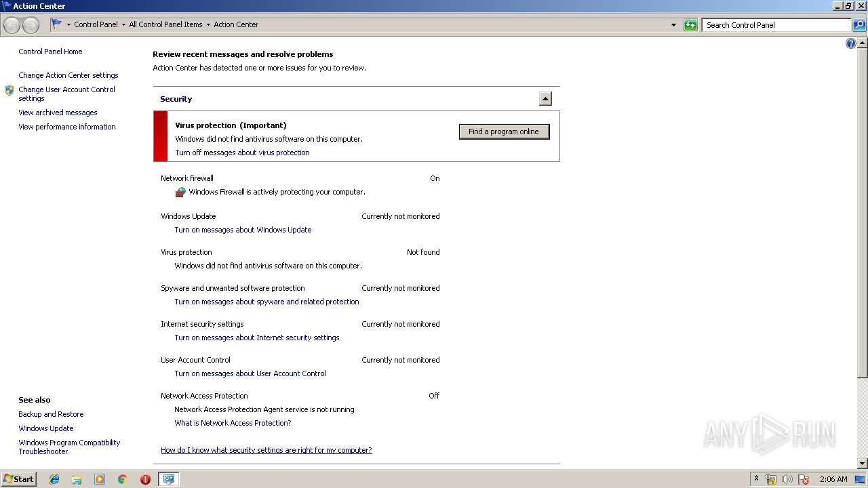Viewport: 868px width, 488px height.
Task: Open the red Opera icon in taskbar
Action: pos(145,479)
